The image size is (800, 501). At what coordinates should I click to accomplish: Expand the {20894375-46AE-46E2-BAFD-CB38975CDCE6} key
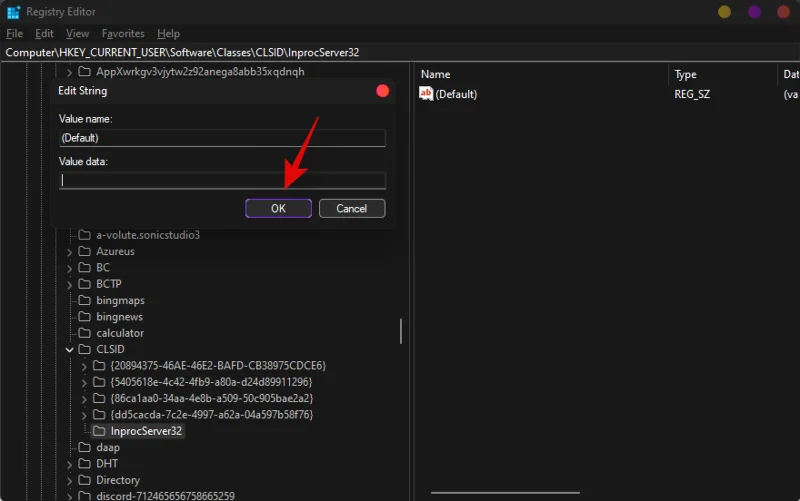pos(84,366)
